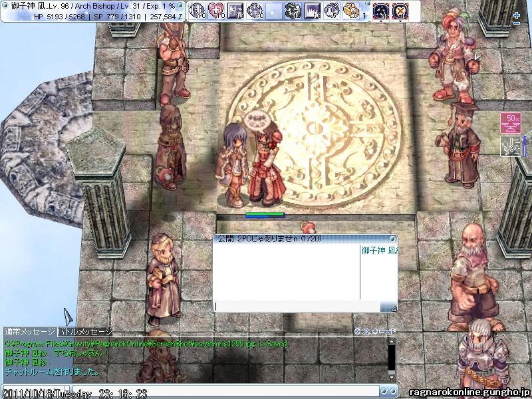Click the whisper target name field
This screenshot has height=399, width=532.
click(x=35, y=391)
